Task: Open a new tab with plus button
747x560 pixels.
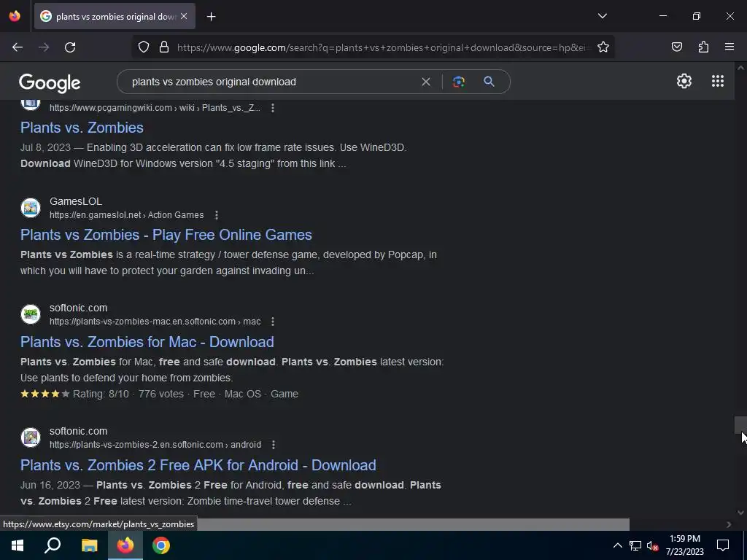Action: (211, 17)
